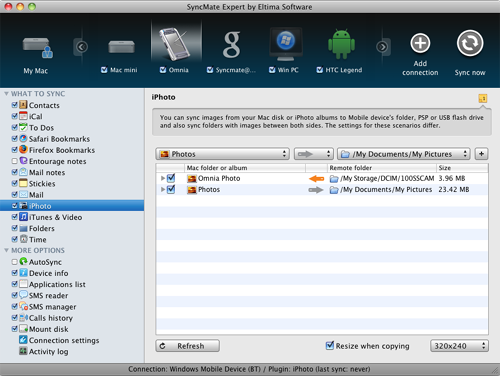Open the Folders plugin
Screen dimensions: 500x376
coord(41,228)
